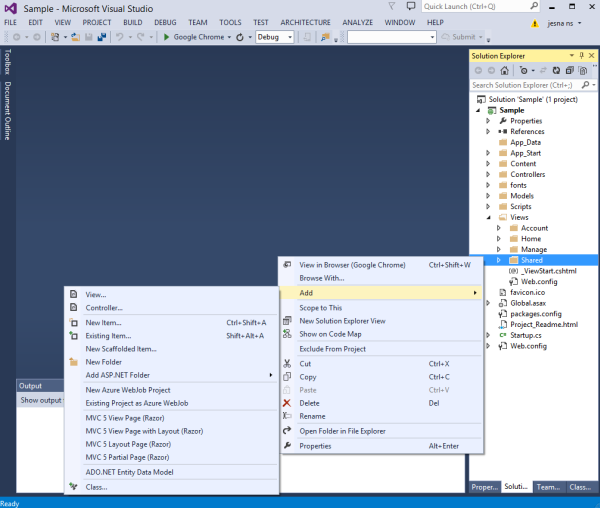Choose Rename in the context menu
This screenshot has height=508, width=600.
click(380, 416)
